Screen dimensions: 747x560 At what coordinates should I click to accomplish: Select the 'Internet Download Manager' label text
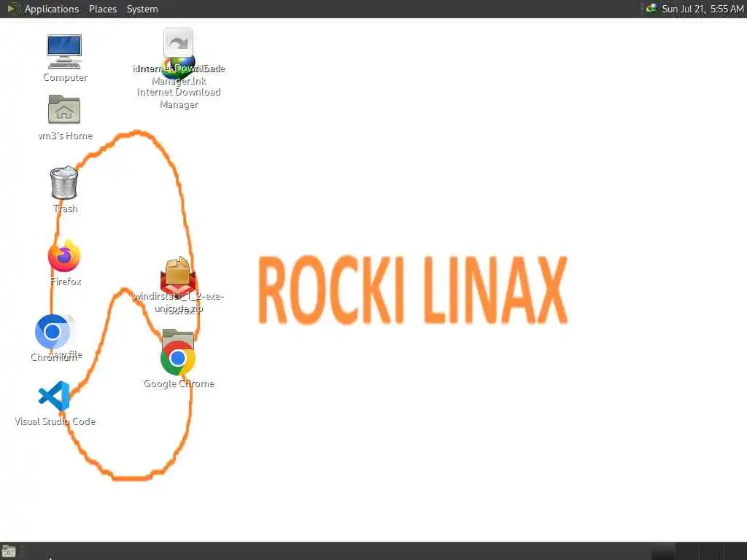point(179,98)
